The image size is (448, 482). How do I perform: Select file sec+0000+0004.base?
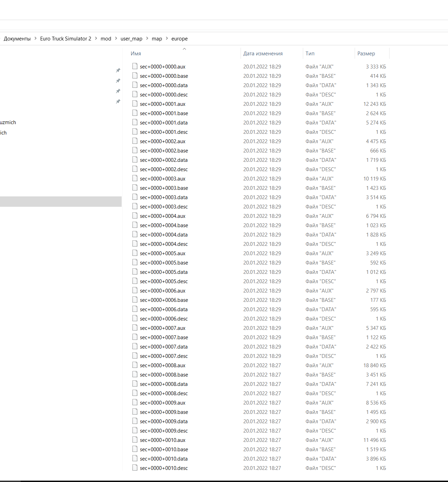[164, 225]
